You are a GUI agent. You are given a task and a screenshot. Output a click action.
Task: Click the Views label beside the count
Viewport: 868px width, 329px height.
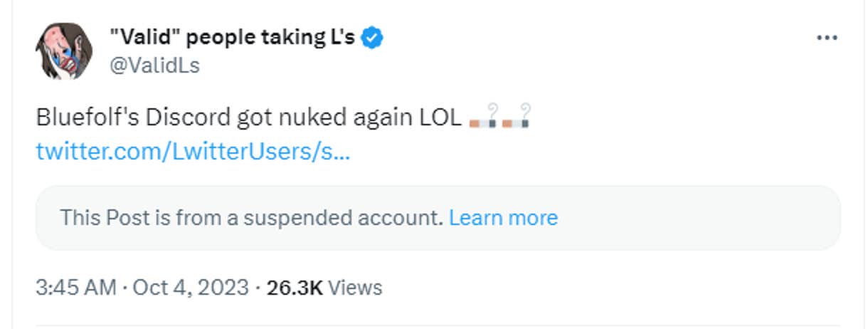pos(356,288)
